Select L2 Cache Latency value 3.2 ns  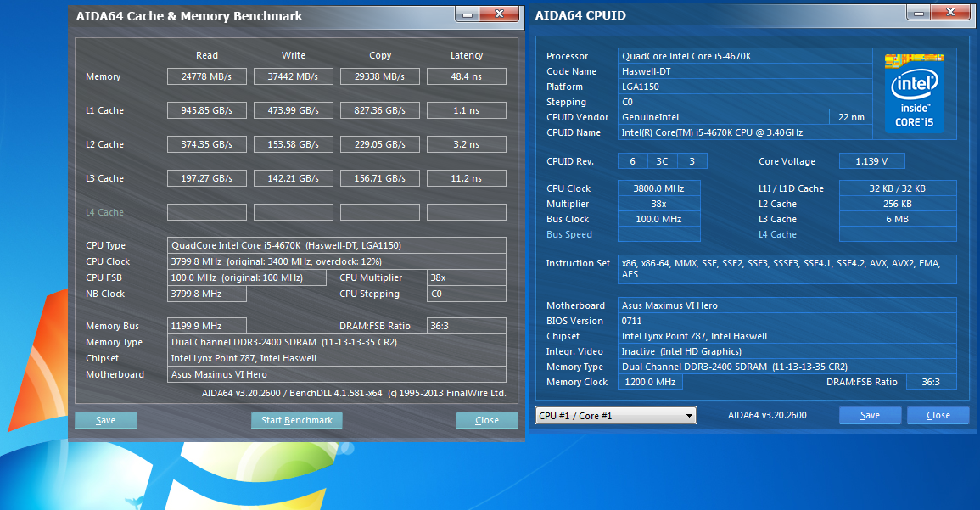coord(467,144)
